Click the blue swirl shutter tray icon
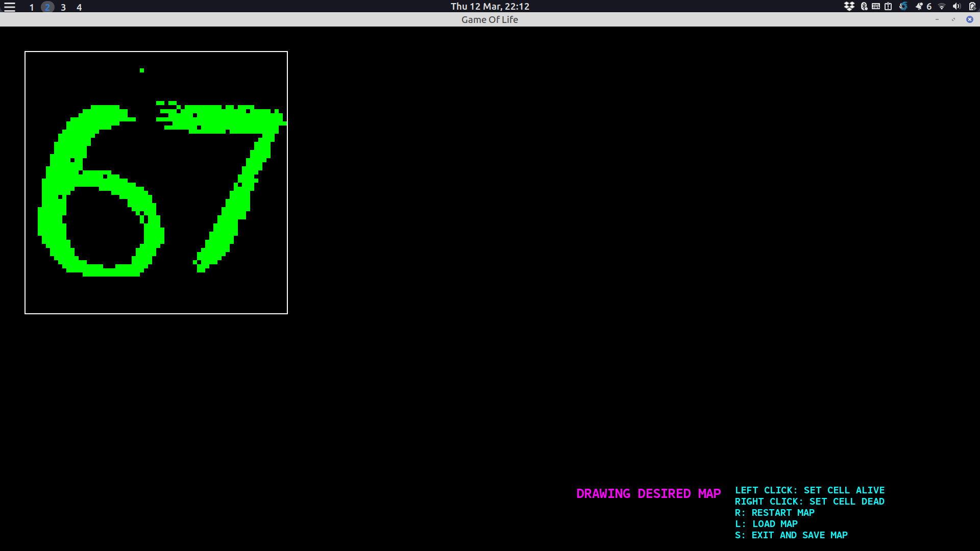The width and height of the screenshot is (980, 551). click(x=903, y=6)
